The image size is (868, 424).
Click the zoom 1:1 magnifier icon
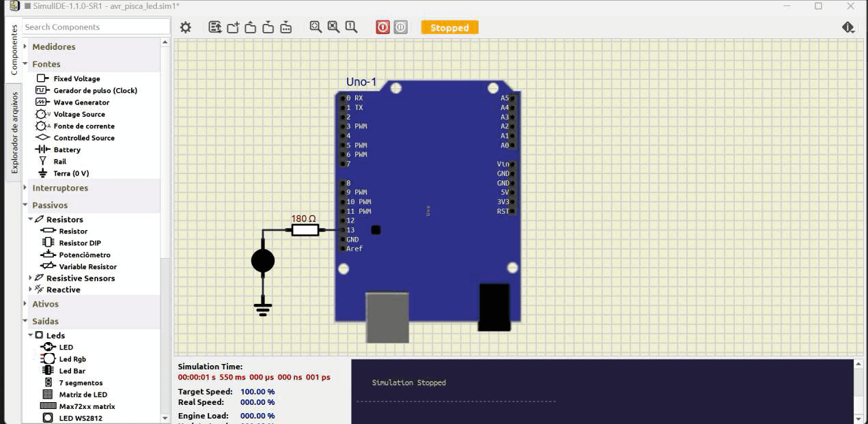point(351,27)
